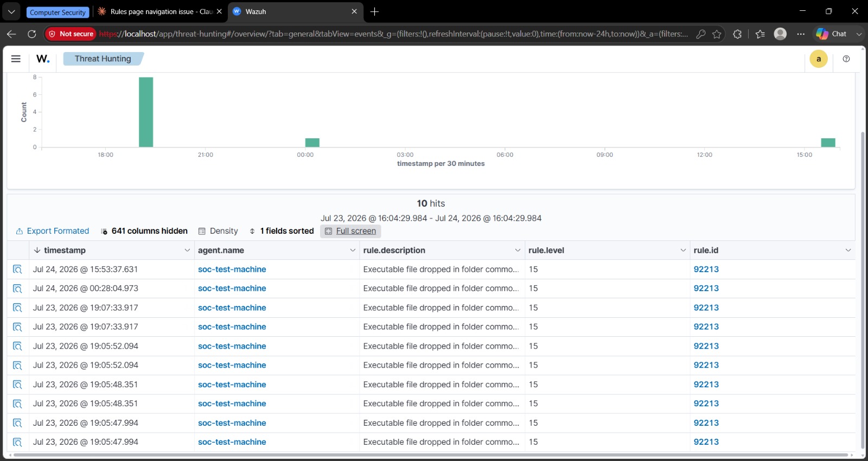
Task: Inspect the Jul 24 15:53:37.631 event details
Action: (17, 270)
